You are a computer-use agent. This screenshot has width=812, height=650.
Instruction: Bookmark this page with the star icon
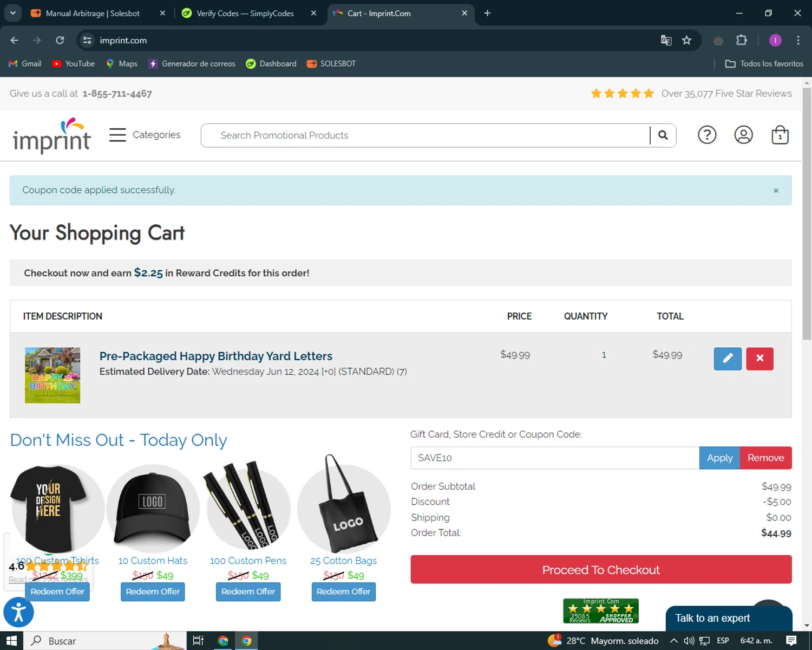tap(686, 40)
